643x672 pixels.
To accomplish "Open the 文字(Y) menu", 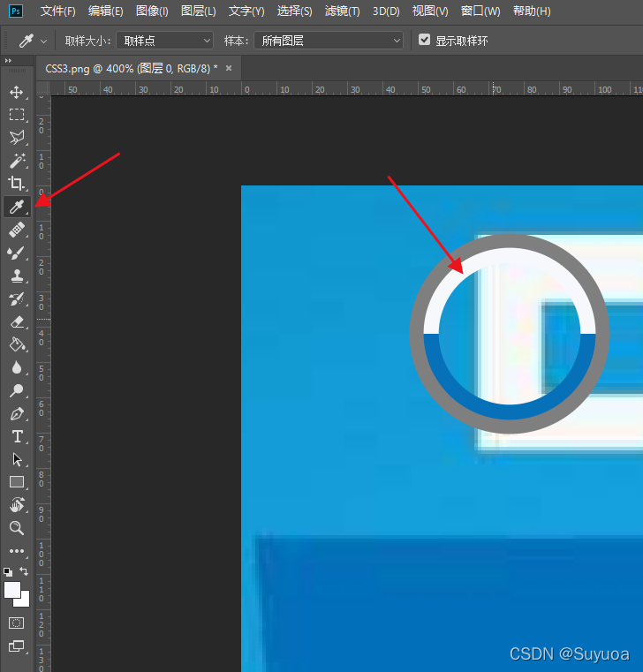I will pyautogui.click(x=246, y=11).
